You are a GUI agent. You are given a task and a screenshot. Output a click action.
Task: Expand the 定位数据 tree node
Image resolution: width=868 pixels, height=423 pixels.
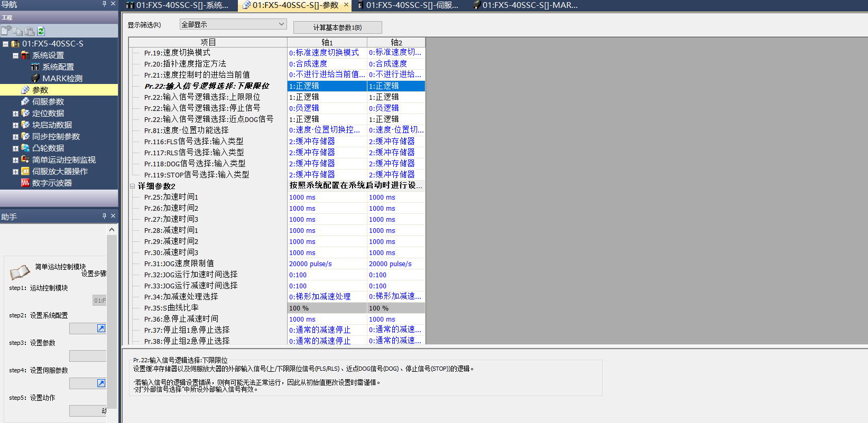coord(15,114)
